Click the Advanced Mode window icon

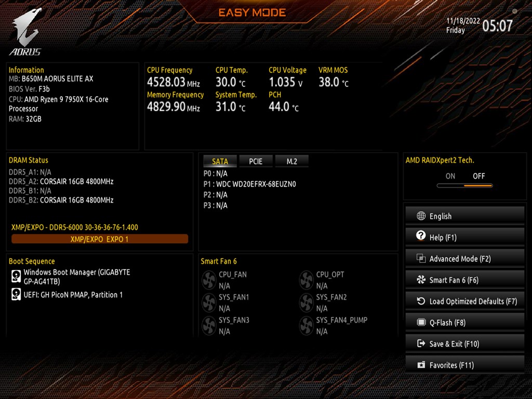(x=421, y=259)
